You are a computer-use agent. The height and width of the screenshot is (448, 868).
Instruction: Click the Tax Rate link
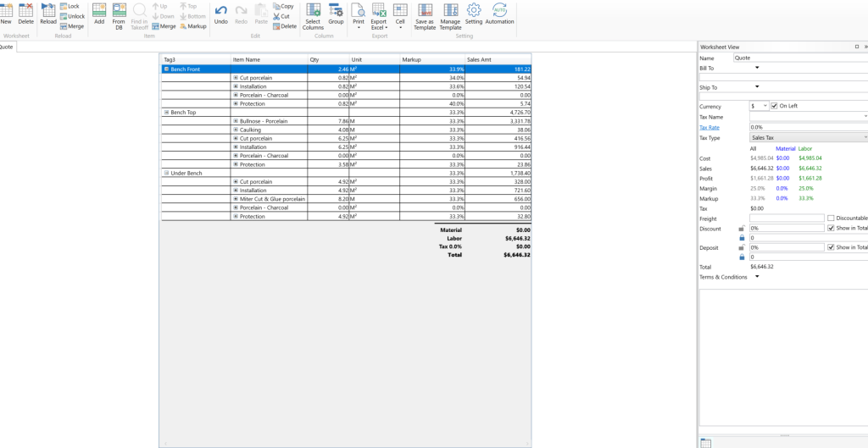tap(709, 127)
